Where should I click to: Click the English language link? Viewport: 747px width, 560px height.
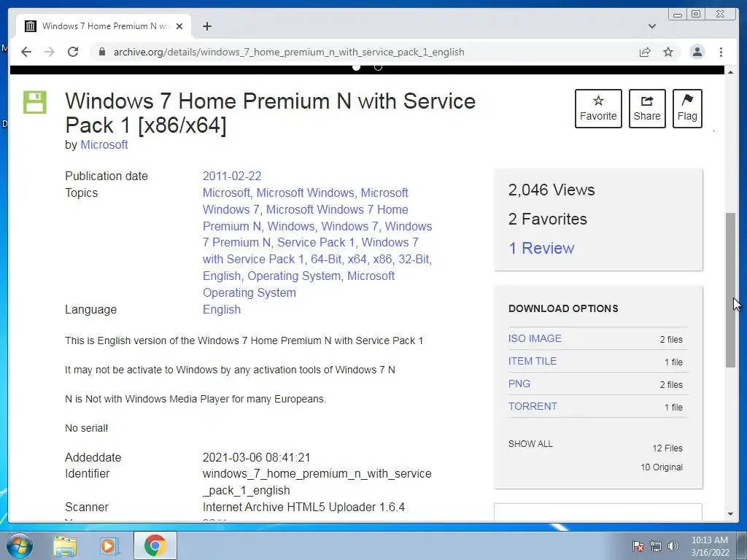click(x=222, y=309)
